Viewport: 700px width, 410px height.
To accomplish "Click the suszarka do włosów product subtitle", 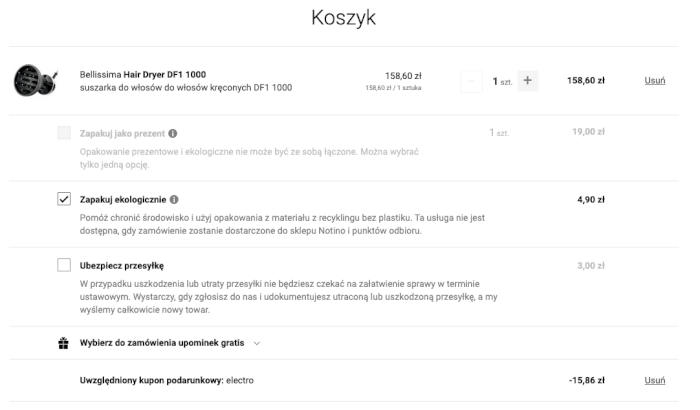I will coord(185,88).
